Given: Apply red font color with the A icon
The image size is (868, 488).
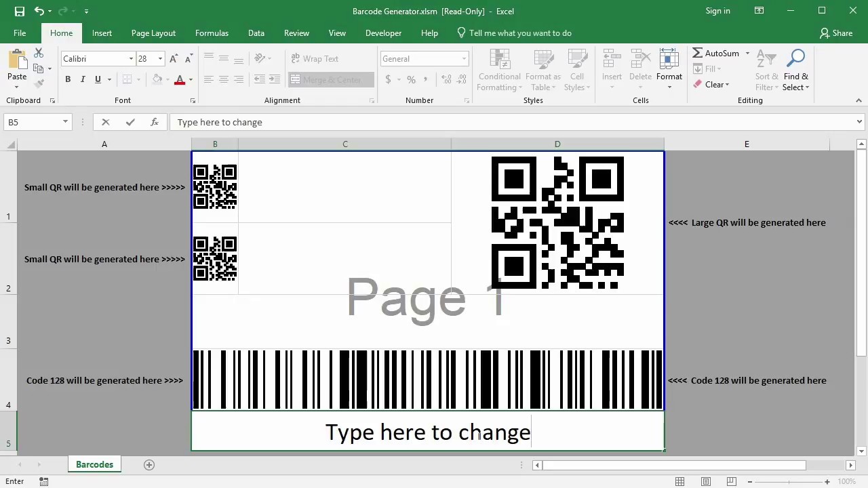Looking at the screenshot, I should pyautogui.click(x=180, y=79).
